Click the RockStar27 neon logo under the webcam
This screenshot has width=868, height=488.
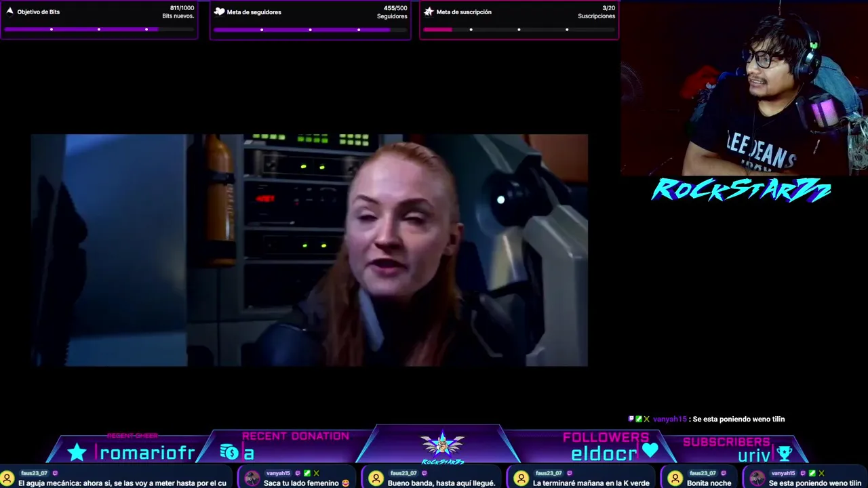[741, 190]
